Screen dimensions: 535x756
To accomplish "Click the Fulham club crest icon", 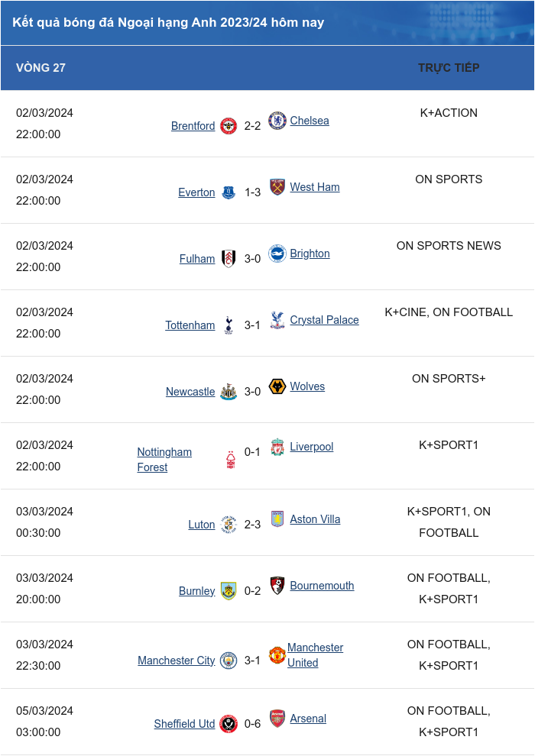I will point(229,258).
